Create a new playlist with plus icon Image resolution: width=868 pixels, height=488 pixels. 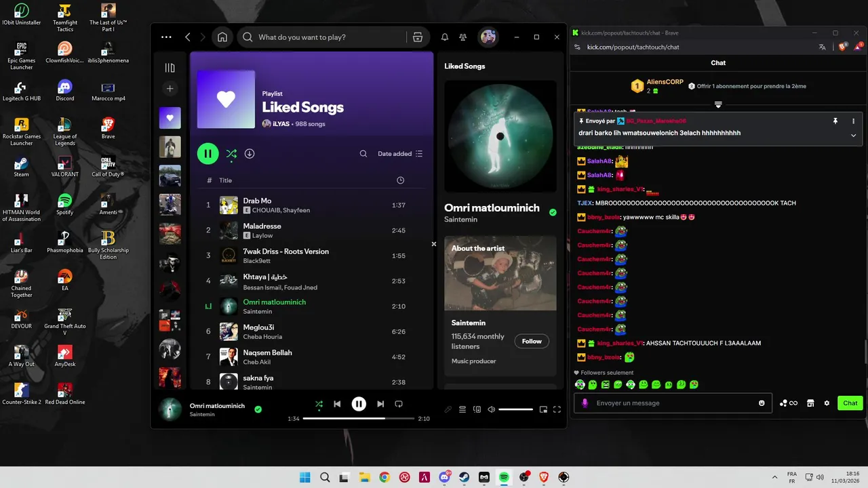pyautogui.click(x=170, y=88)
